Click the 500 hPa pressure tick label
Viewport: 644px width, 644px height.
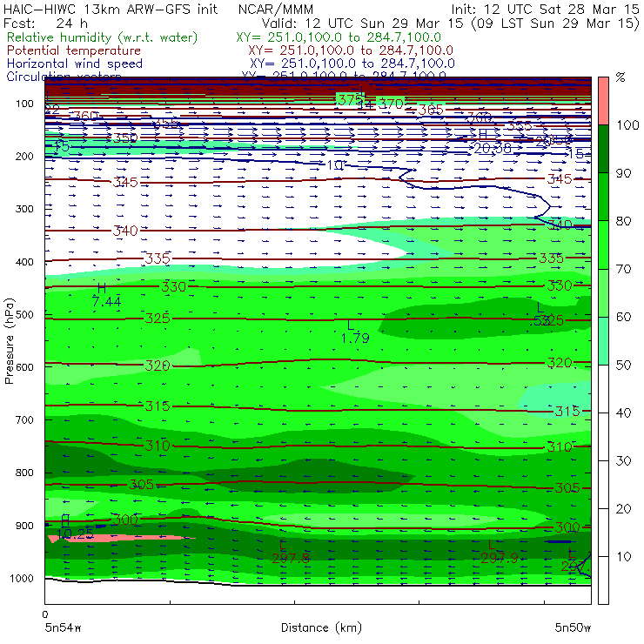coord(24,314)
